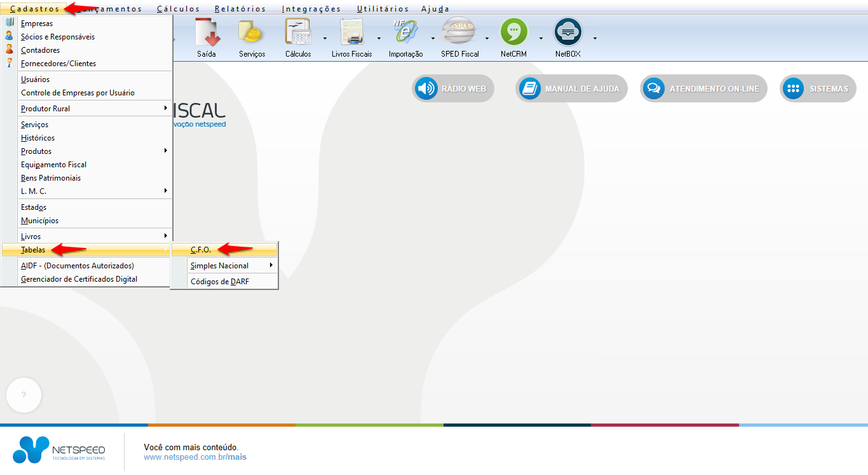
Task: Open the Relatórios menu
Action: pyautogui.click(x=240, y=9)
